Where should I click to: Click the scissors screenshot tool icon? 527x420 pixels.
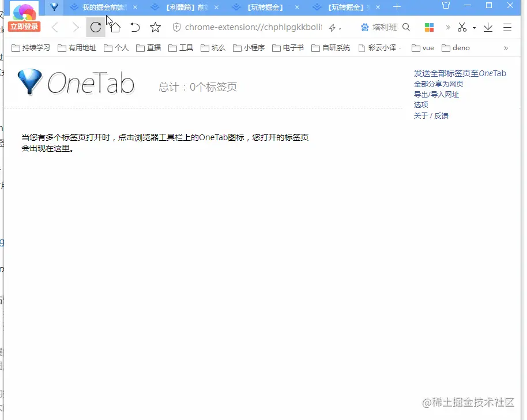pyautogui.click(x=462, y=27)
